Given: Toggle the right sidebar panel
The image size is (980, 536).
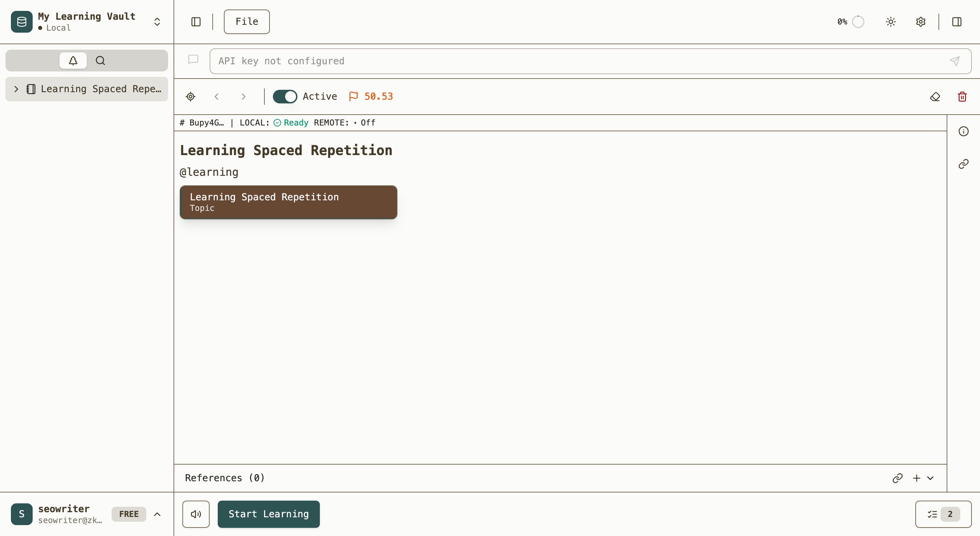Looking at the screenshot, I should 957,22.
